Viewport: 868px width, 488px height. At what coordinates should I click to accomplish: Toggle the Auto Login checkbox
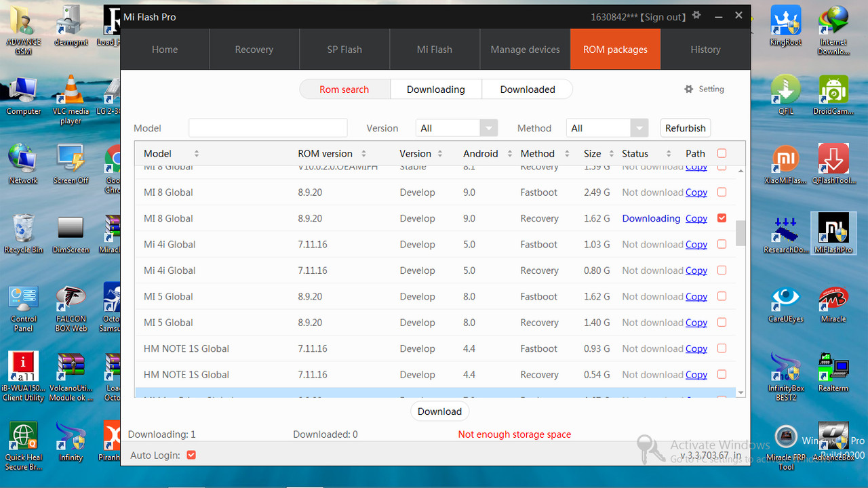click(x=191, y=455)
